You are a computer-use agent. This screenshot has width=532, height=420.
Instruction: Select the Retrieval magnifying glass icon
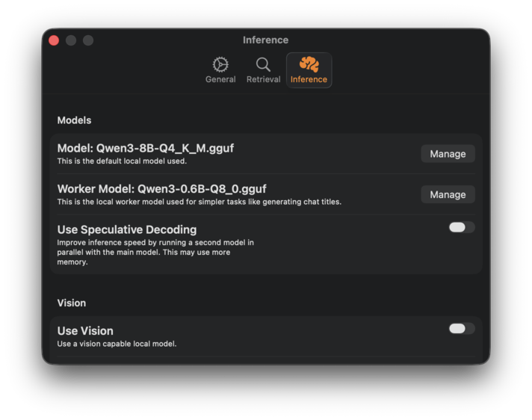pyautogui.click(x=263, y=64)
